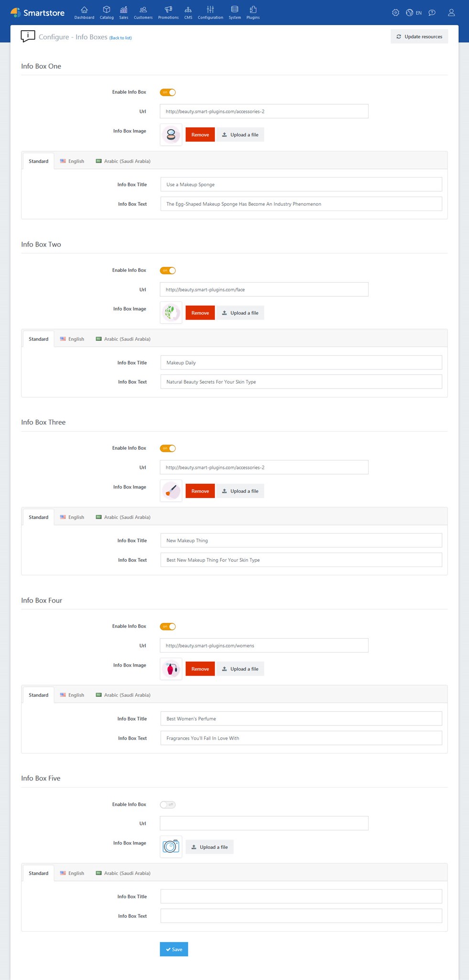
Task: Open the Sales chart icon
Action: 123,10
